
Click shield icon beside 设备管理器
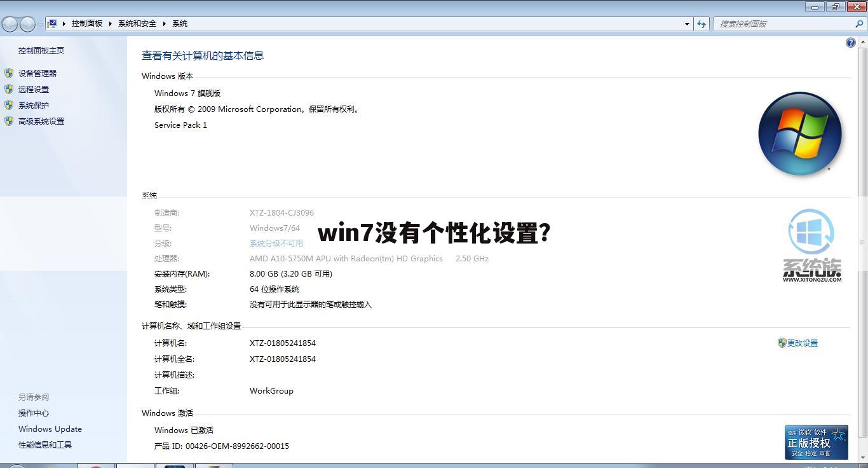9,73
